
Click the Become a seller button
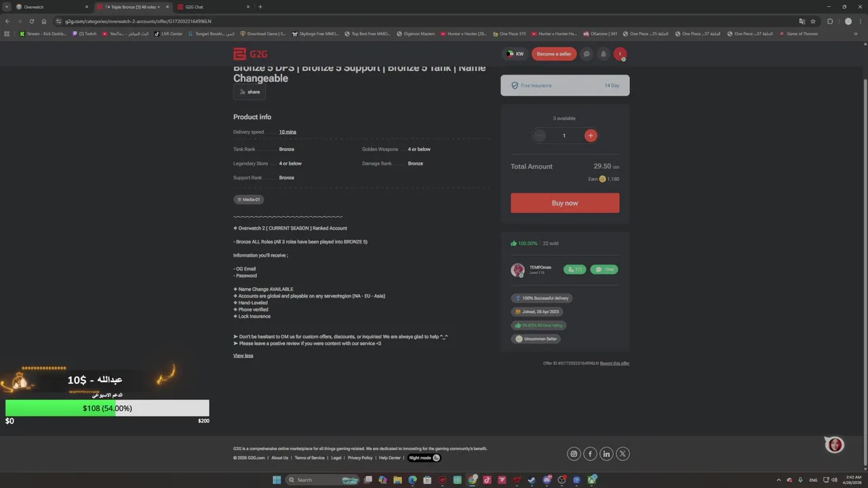tap(554, 54)
